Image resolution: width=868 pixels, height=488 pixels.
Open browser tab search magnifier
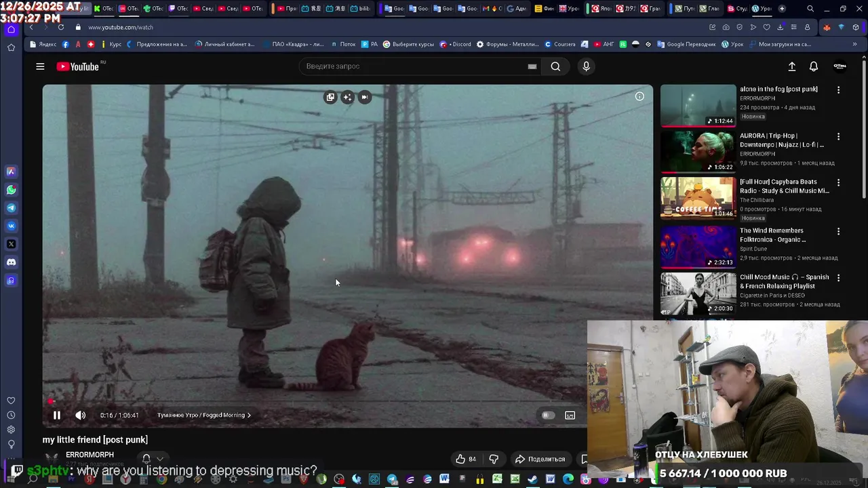810,9
